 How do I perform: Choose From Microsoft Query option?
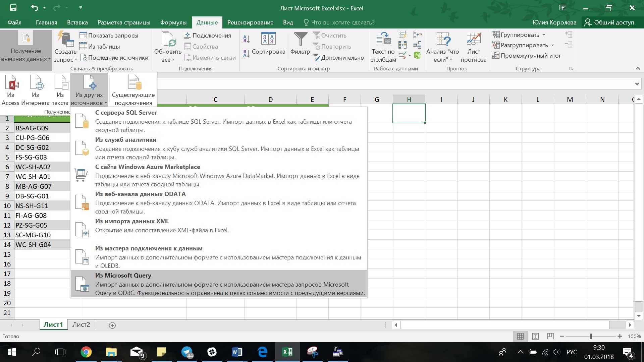click(219, 284)
